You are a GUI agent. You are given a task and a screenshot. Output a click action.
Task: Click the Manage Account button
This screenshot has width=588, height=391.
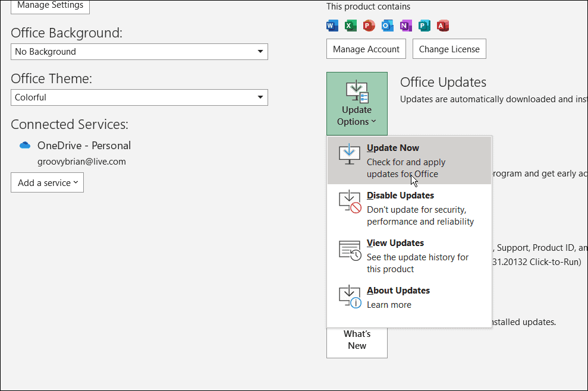(x=366, y=49)
